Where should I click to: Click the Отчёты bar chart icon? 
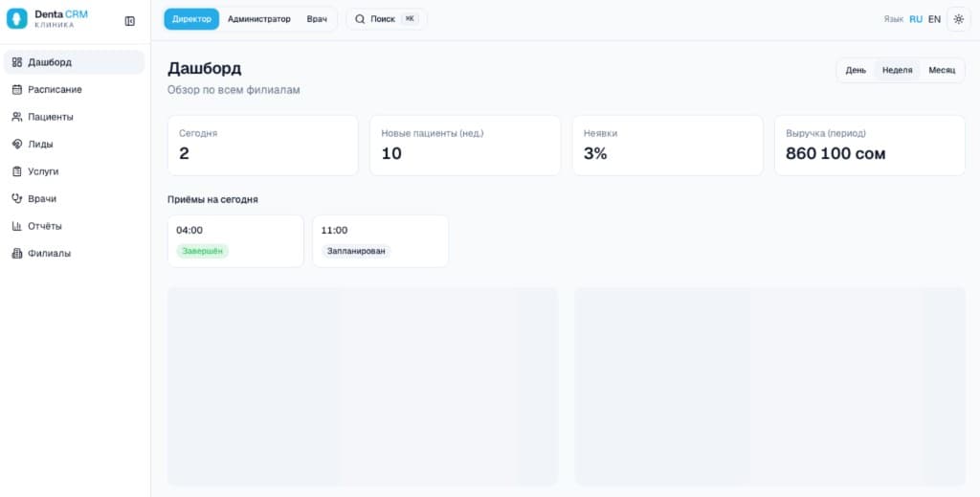click(x=17, y=226)
